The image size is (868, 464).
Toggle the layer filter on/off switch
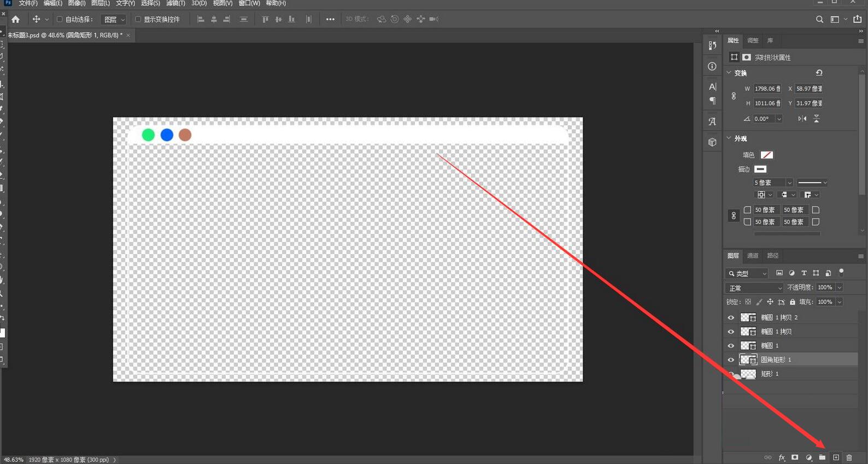click(x=841, y=272)
